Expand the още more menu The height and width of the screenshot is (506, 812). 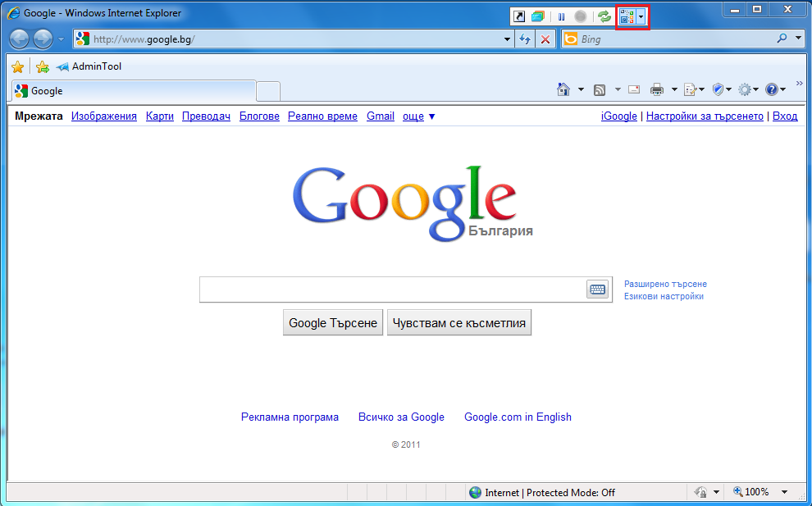tap(419, 116)
